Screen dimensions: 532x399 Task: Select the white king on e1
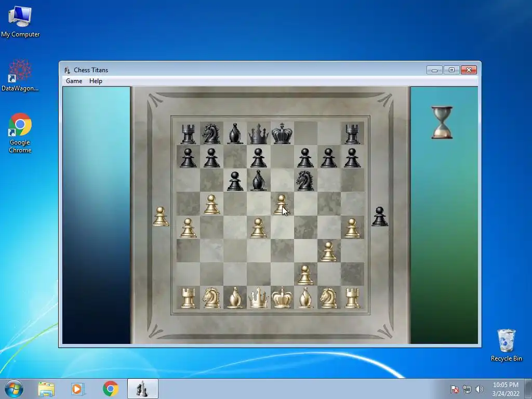coord(282,298)
